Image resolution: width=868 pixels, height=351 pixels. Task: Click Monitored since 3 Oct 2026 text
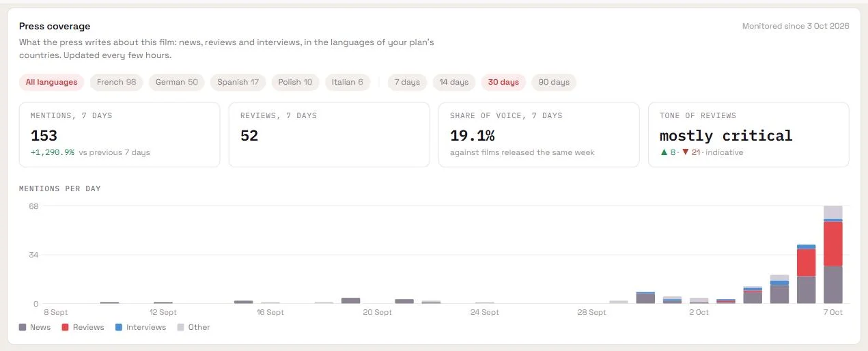[796, 26]
